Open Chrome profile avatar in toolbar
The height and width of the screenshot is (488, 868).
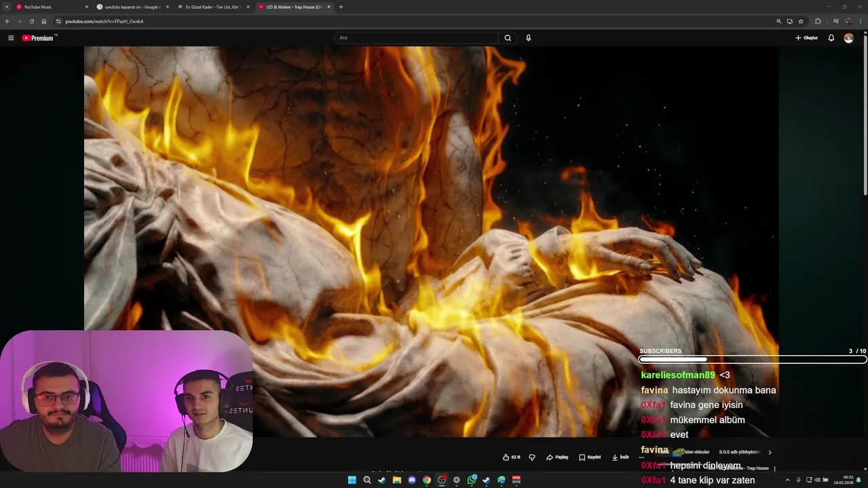point(848,21)
